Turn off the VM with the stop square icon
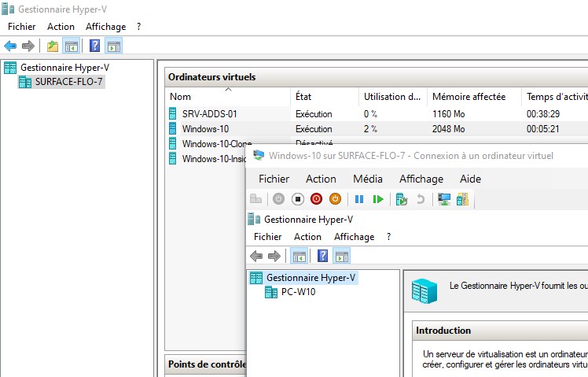588x377 pixels. tap(298, 199)
